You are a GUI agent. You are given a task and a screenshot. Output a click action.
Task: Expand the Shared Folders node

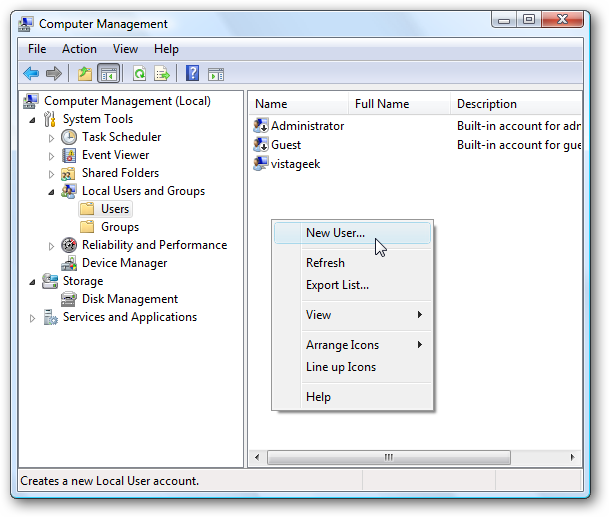click(51, 174)
